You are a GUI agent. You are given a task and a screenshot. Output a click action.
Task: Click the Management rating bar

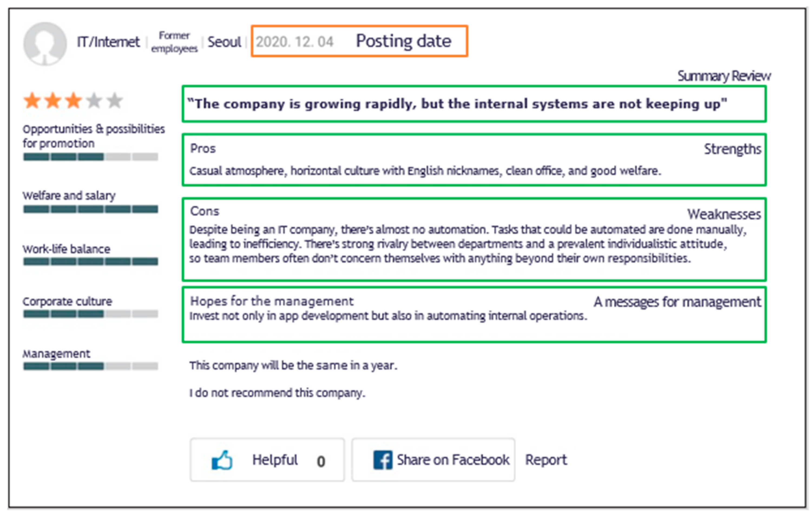90,366
